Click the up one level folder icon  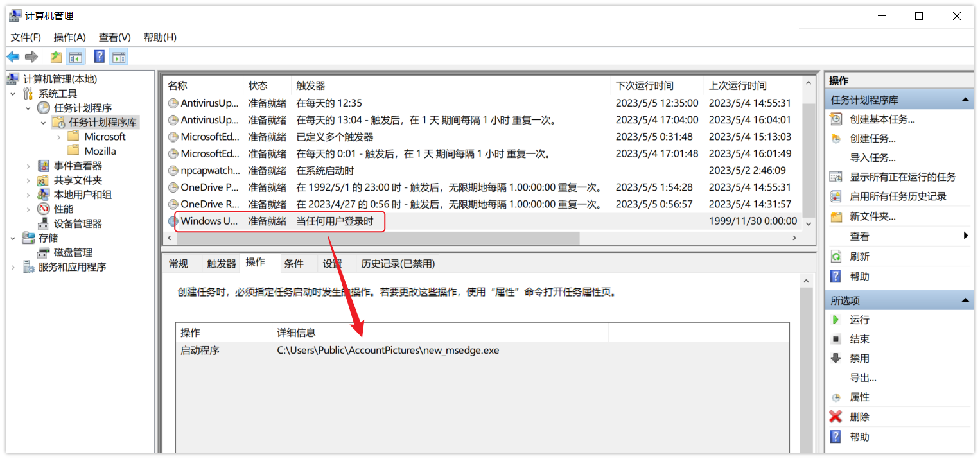57,57
